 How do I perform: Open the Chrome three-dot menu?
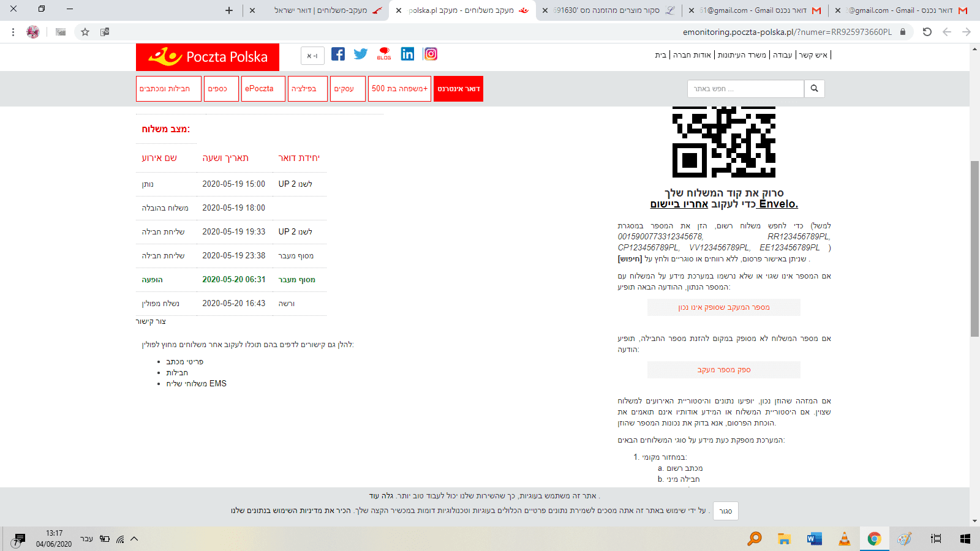[x=13, y=32]
